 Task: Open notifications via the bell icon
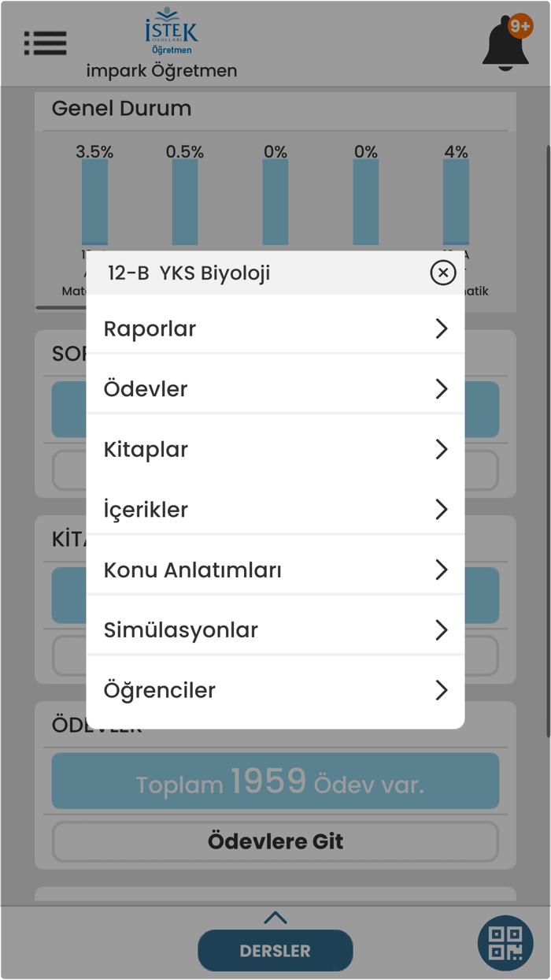pyautogui.click(x=506, y=41)
